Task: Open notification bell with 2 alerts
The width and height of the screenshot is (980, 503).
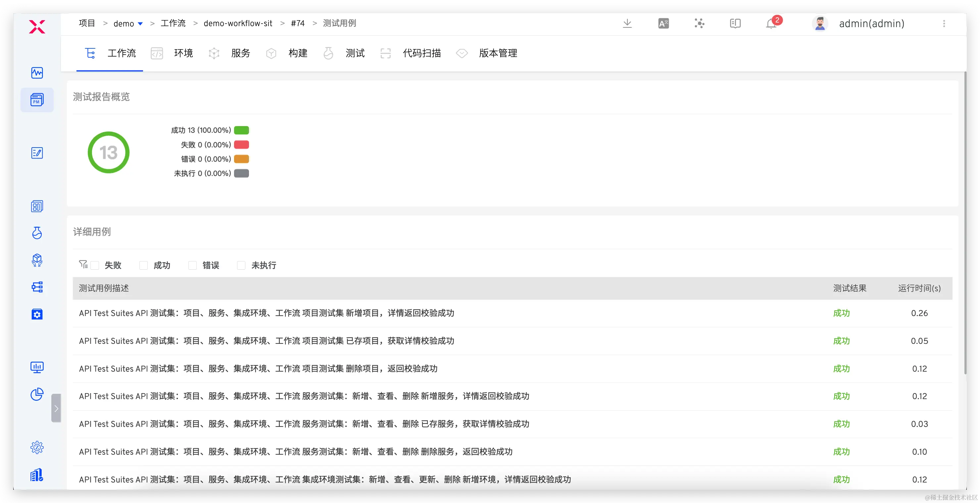Action: tap(771, 23)
